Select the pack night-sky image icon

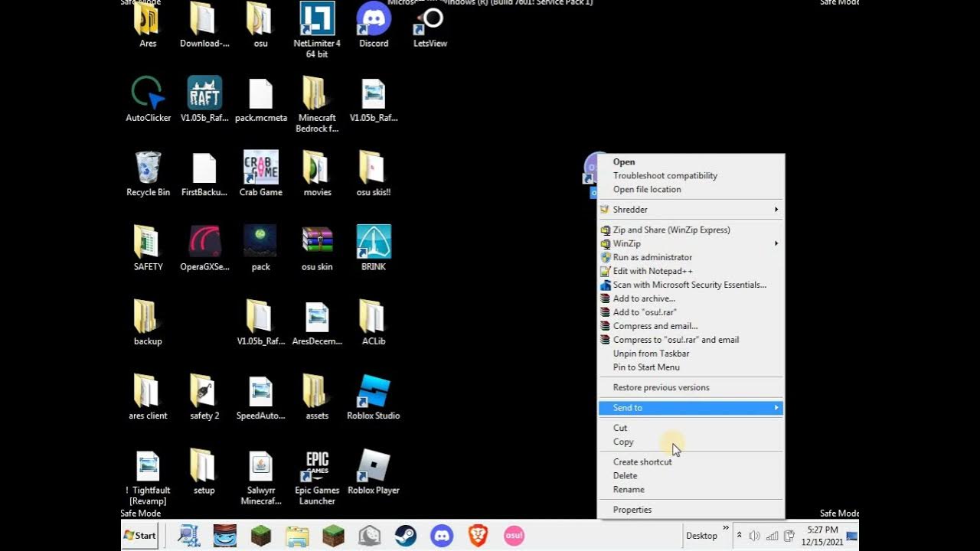point(260,248)
